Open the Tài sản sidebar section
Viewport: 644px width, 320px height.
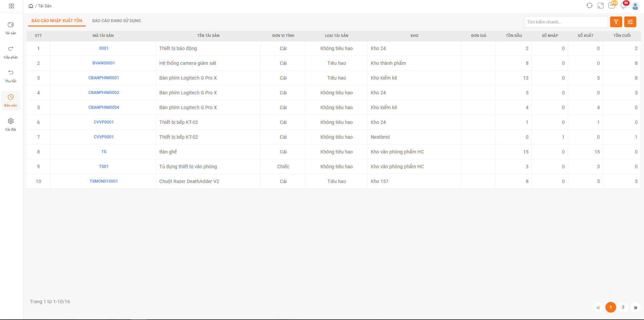(11, 28)
